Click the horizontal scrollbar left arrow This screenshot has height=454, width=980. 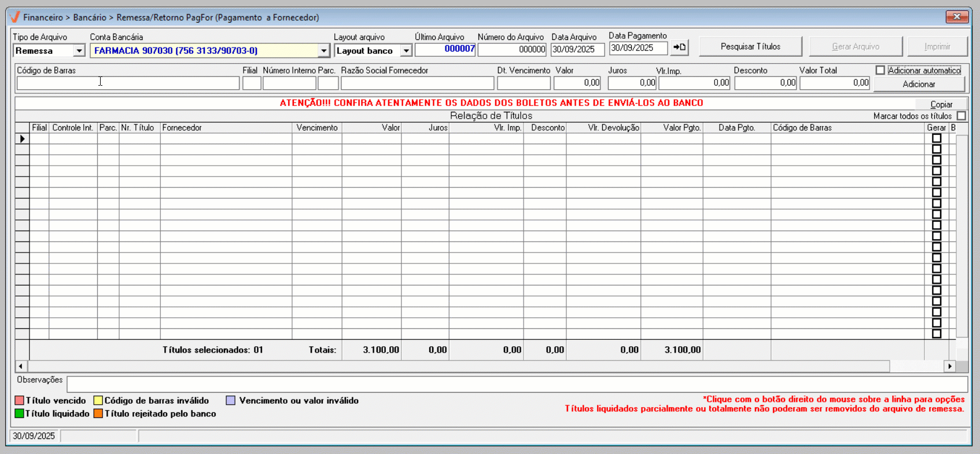click(21, 366)
